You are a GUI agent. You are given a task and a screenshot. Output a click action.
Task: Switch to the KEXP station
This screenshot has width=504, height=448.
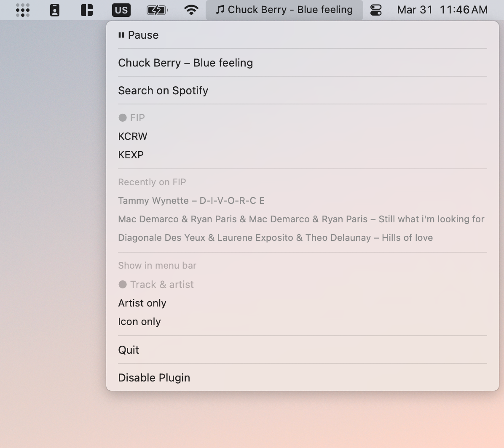[131, 155]
